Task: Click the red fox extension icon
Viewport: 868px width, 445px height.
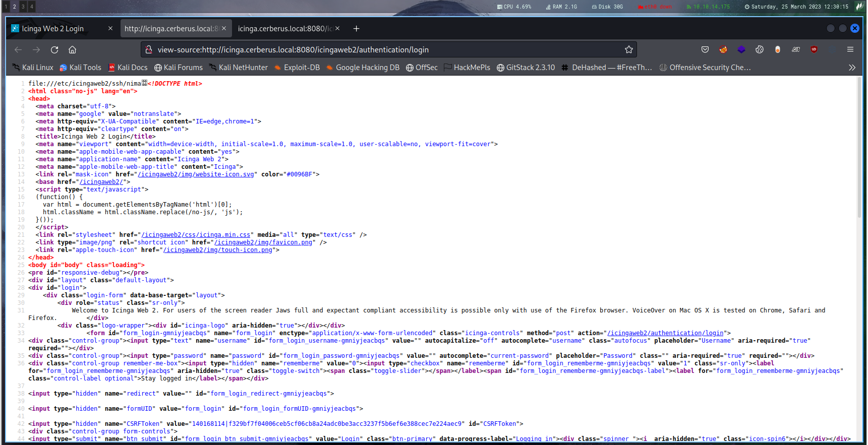Action: [x=723, y=49]
